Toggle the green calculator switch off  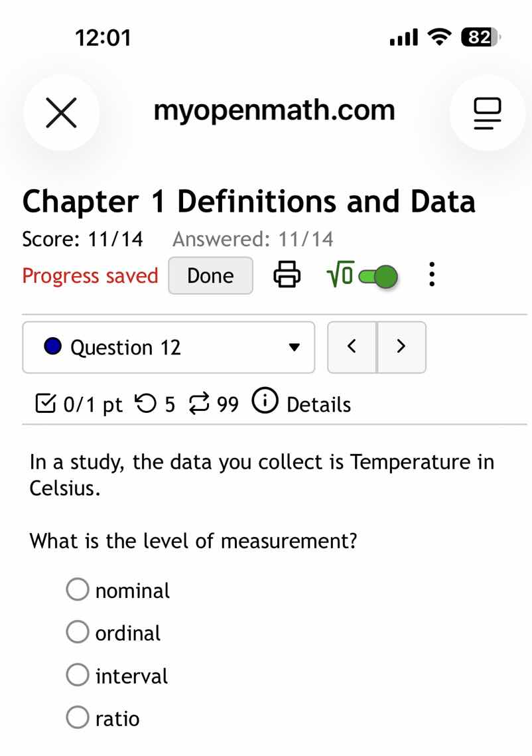click(379, 275)
